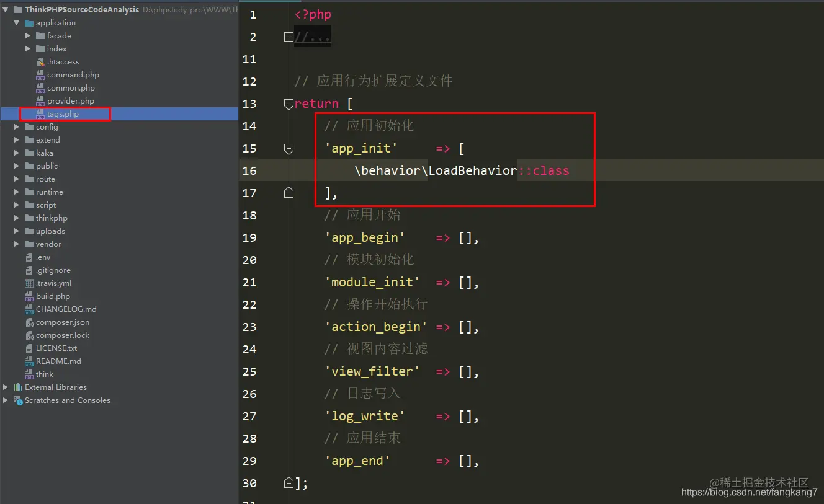Click line number 23 in gutter

pos(249,327)
